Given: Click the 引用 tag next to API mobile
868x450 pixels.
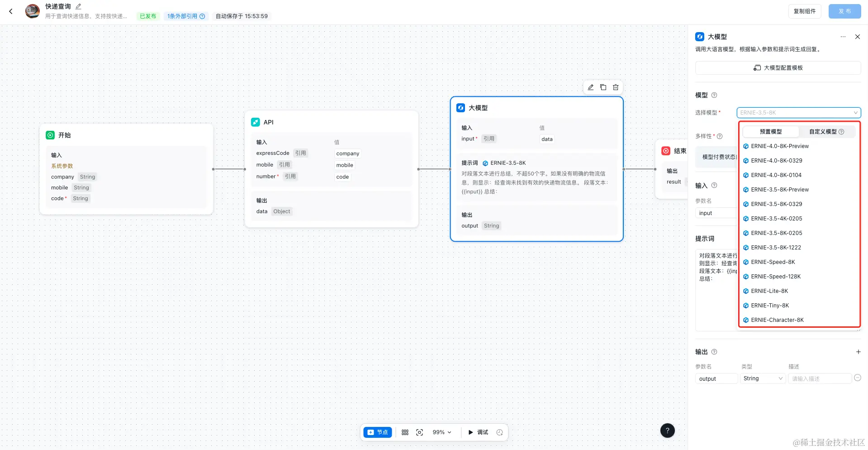Looking at the screenshot, I should tap(285, 165).
